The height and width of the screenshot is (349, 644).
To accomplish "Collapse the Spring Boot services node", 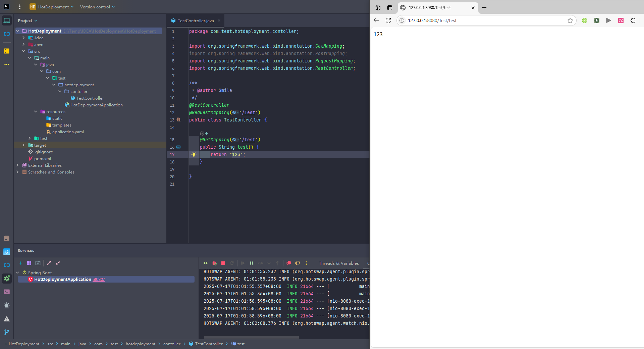I will click(17, 272).
